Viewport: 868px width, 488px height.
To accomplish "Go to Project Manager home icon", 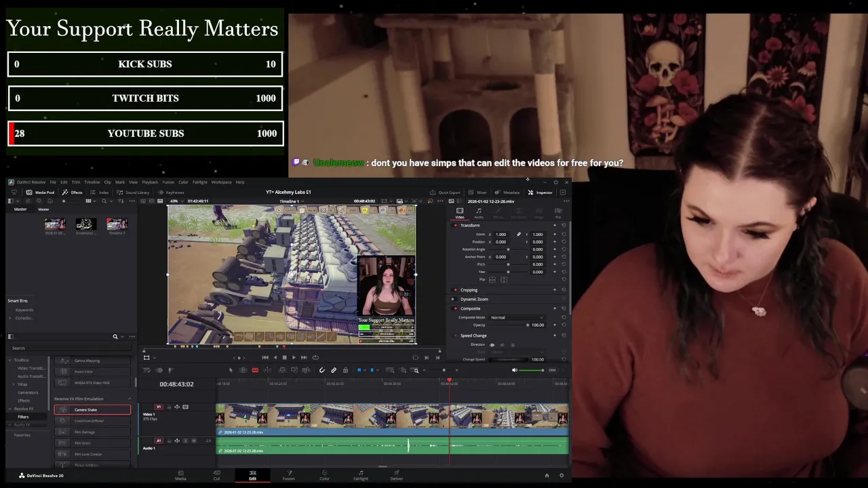I will click(x=547, y=475).
